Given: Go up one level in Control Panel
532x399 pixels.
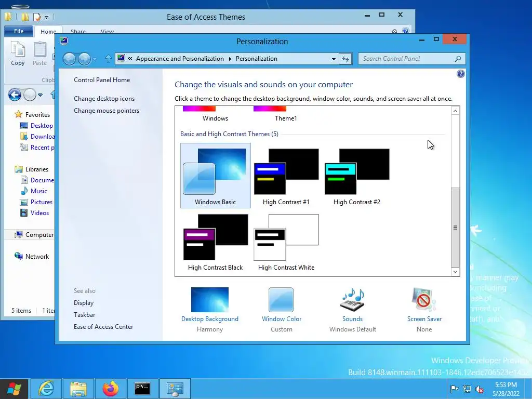Looking at the screenshot, I should [x=108, y=59].
